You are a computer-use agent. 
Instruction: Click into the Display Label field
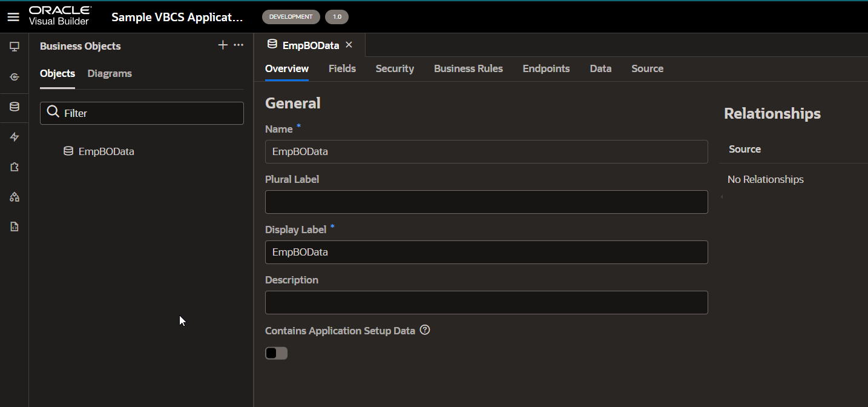coord(487,252)
